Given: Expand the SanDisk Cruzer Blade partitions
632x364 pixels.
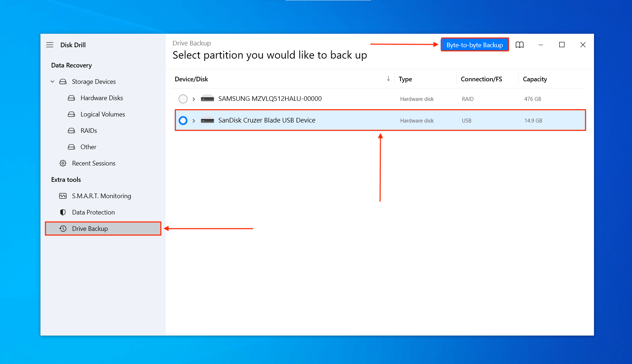Looking at the screenshot, I should click(x=194, y=120).
